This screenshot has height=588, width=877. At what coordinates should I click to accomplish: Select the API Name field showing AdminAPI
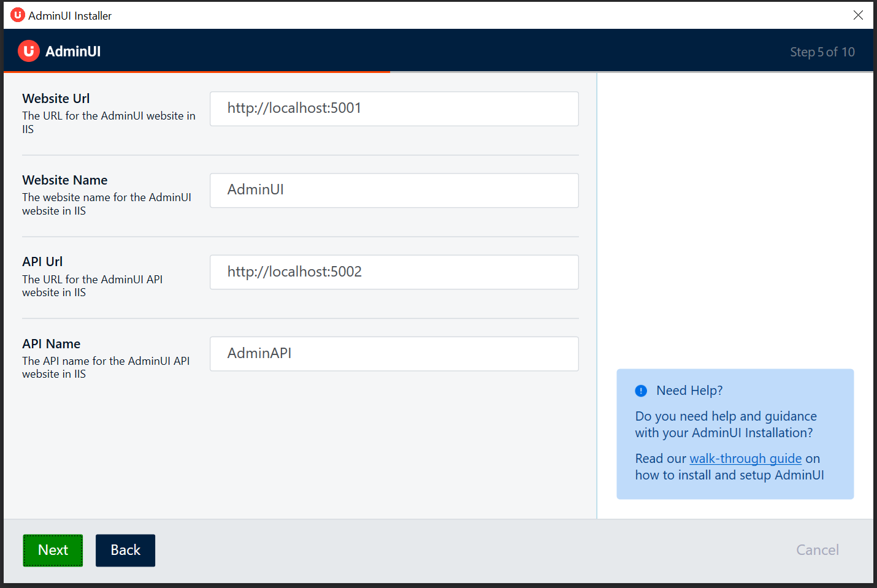394,354
